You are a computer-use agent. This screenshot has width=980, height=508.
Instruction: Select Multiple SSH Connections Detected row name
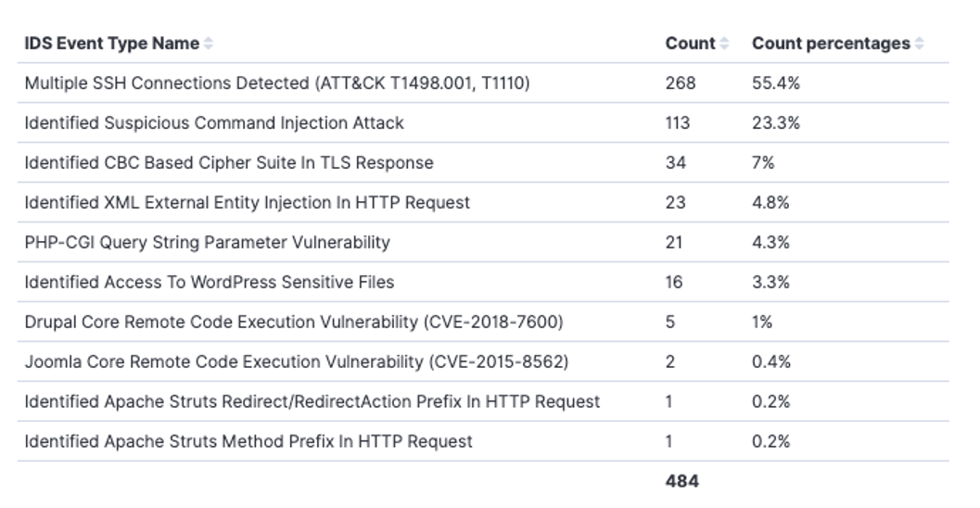point(277,83)
